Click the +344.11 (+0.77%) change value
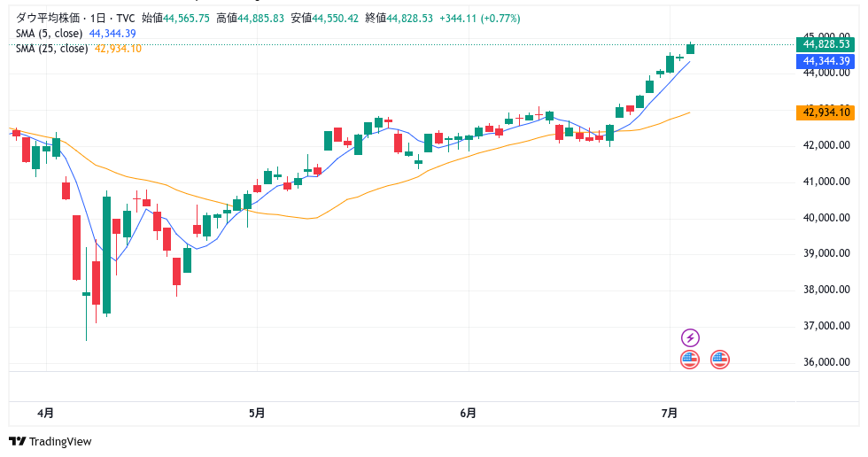The width and height of the screenshot is (868, 457). 480,19
